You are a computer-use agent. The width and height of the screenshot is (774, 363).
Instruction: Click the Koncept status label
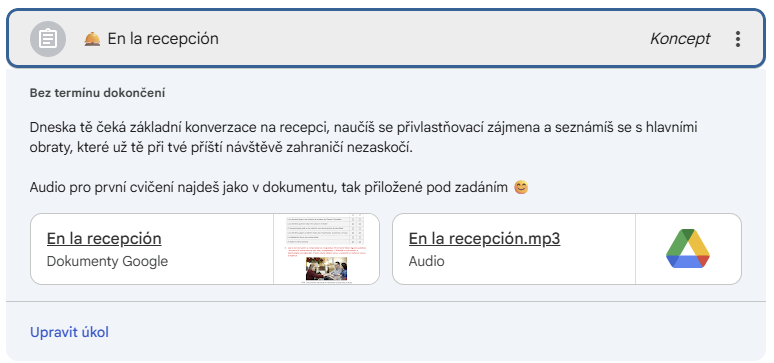680,39
